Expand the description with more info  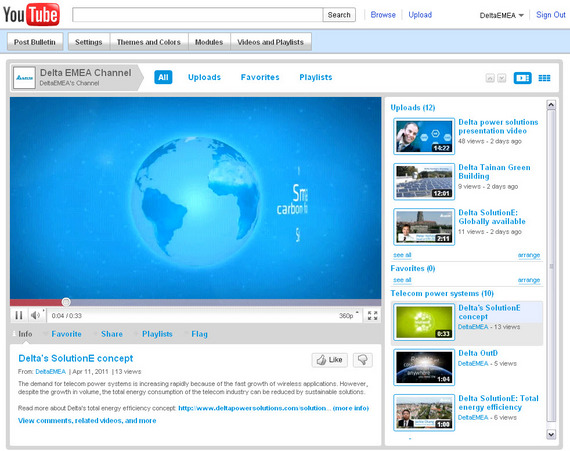tap(351, 408)
